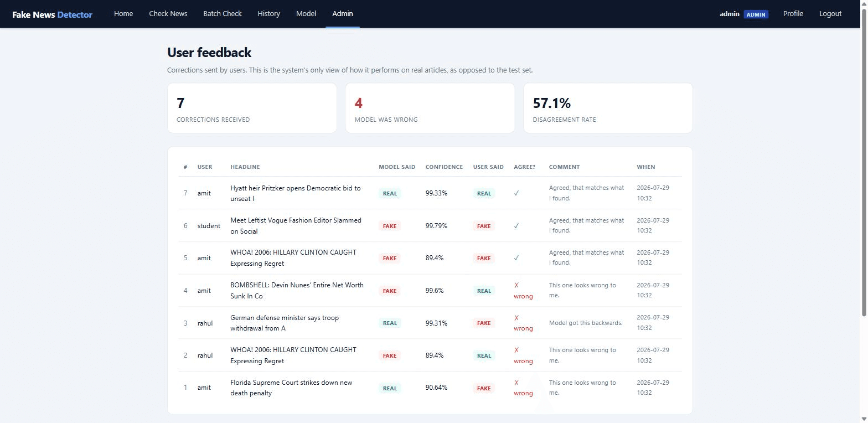Click the admin username in header

click(730, 14)
